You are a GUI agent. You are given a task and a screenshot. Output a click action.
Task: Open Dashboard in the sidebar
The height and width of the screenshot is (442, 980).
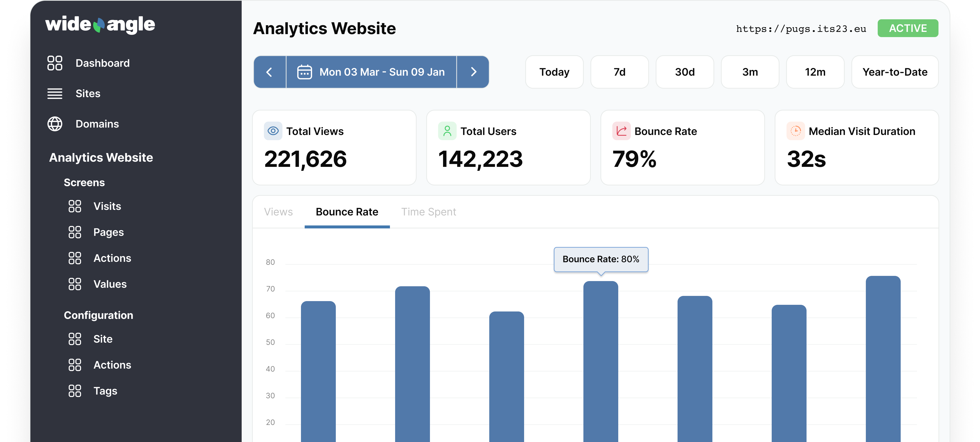[102, 63]
